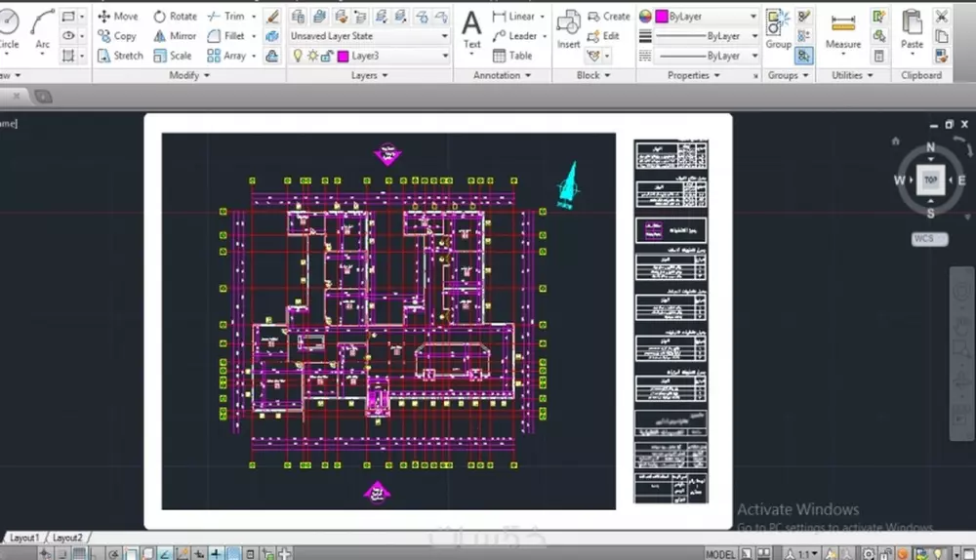Toggle Group Selection on/off button
Viewport: 976px width, 560px height.
pos(804,56)
